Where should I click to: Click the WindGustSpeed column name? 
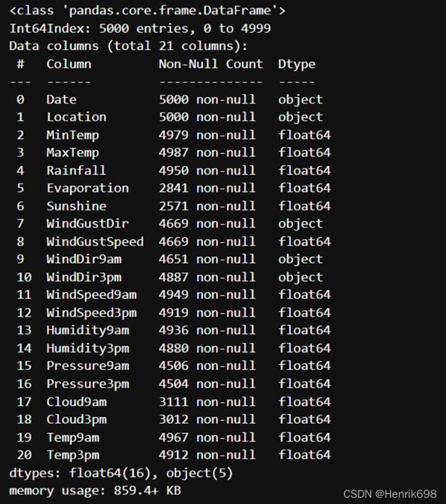click(95, 241)
